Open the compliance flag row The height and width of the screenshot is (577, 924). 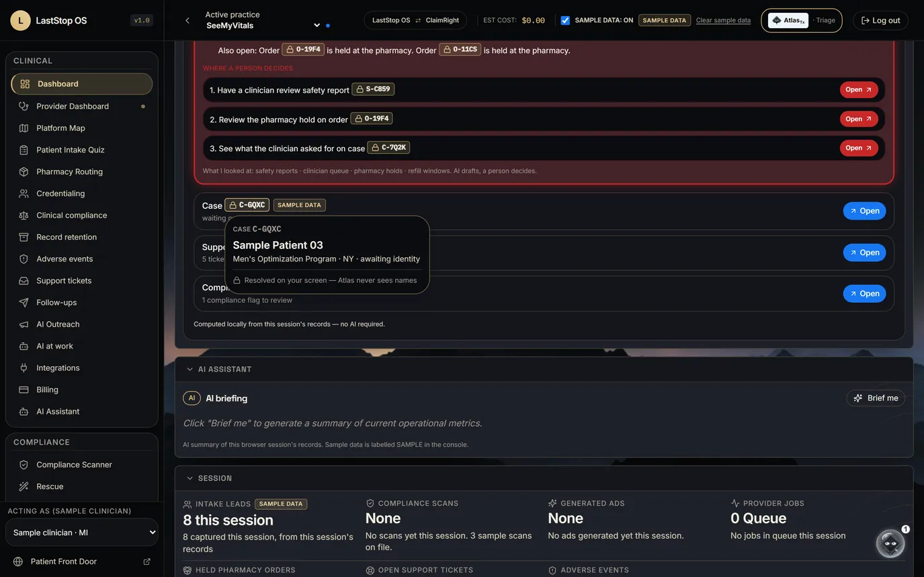(864, 294)
